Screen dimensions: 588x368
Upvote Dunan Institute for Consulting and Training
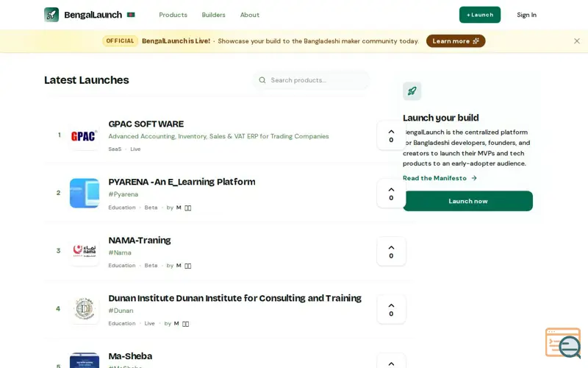(x=391, y=309)
